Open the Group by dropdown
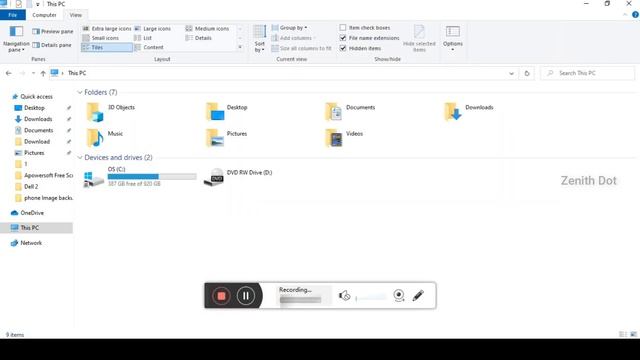The image size is (640, 360). point(290,27)
